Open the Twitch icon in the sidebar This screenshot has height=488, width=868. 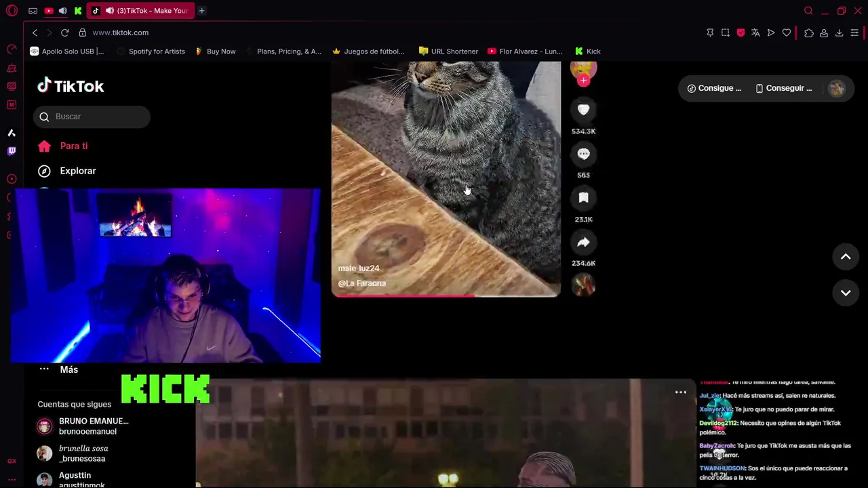pyautogui.click(x=12, y=151)
